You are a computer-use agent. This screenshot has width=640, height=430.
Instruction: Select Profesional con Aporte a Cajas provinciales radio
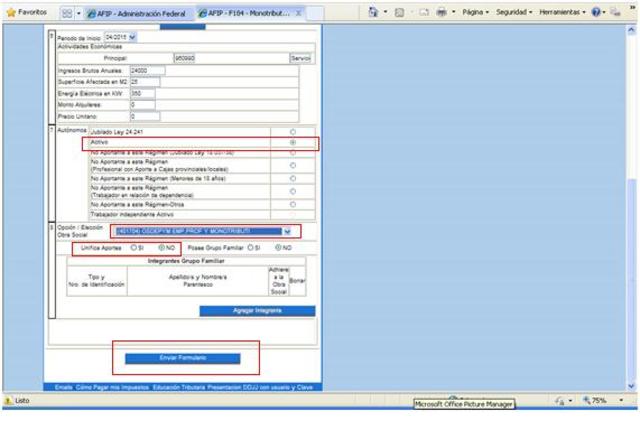tap(293, 165)
